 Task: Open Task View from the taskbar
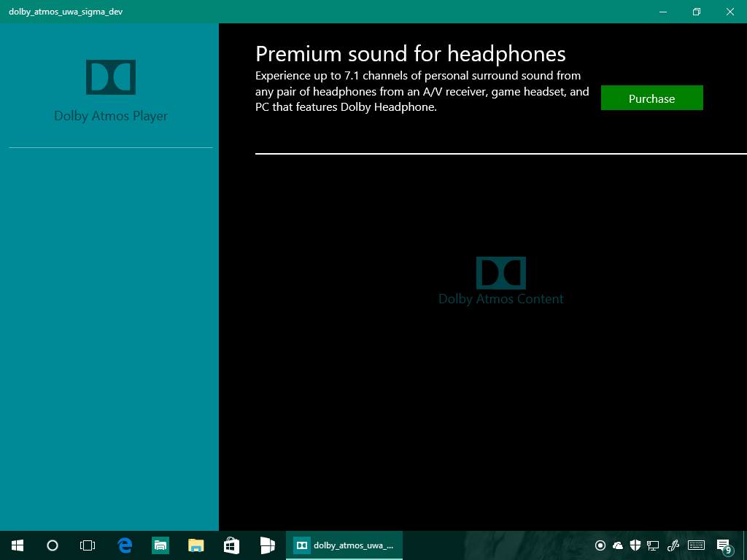[88, 545]
